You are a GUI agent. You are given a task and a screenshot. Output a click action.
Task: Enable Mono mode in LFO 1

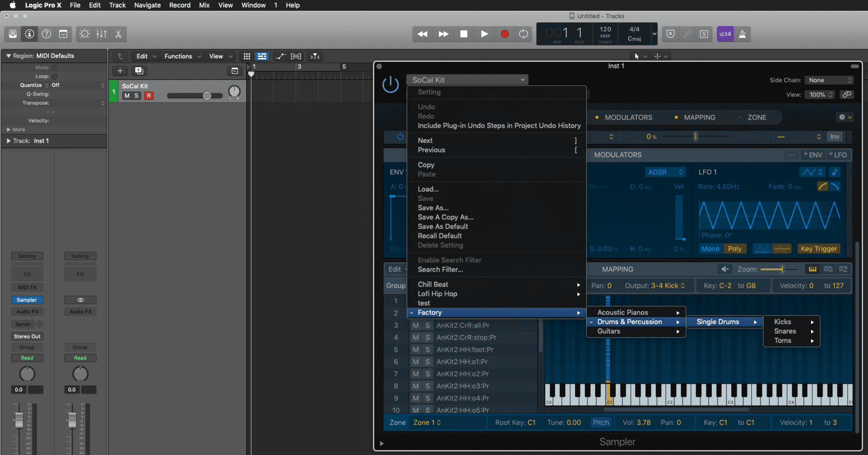click(x=710, y=249)
